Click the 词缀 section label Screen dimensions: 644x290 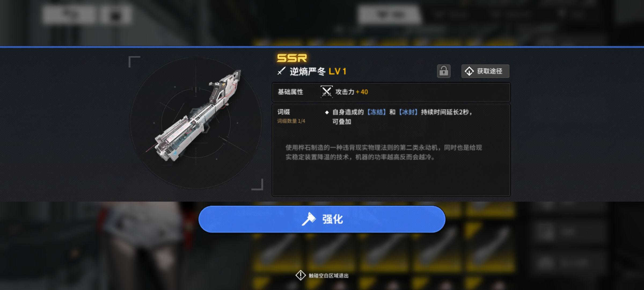pyautogui.click(x=284, y=112)
